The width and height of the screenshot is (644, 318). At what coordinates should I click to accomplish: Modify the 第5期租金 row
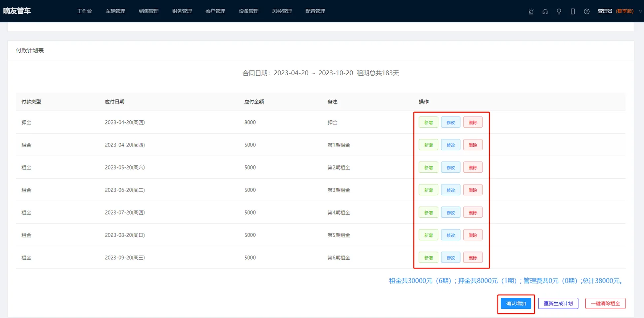pos(451,235)
